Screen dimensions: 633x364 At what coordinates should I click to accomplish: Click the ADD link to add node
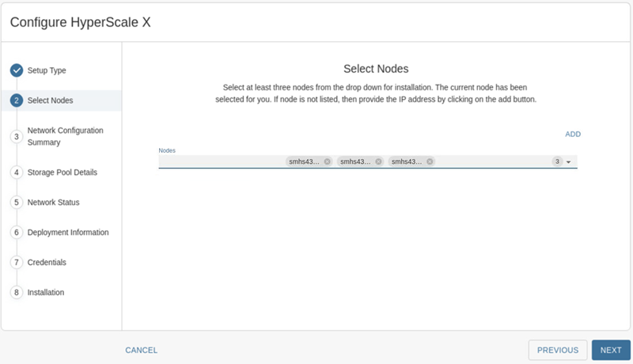(x=572, y=135)
